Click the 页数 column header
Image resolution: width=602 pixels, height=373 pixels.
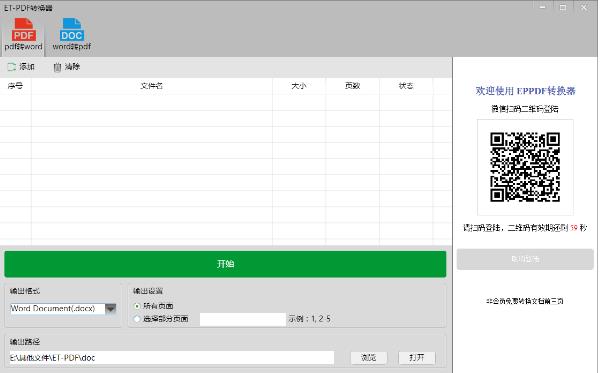pyautogui.click(x=352, y=86)
